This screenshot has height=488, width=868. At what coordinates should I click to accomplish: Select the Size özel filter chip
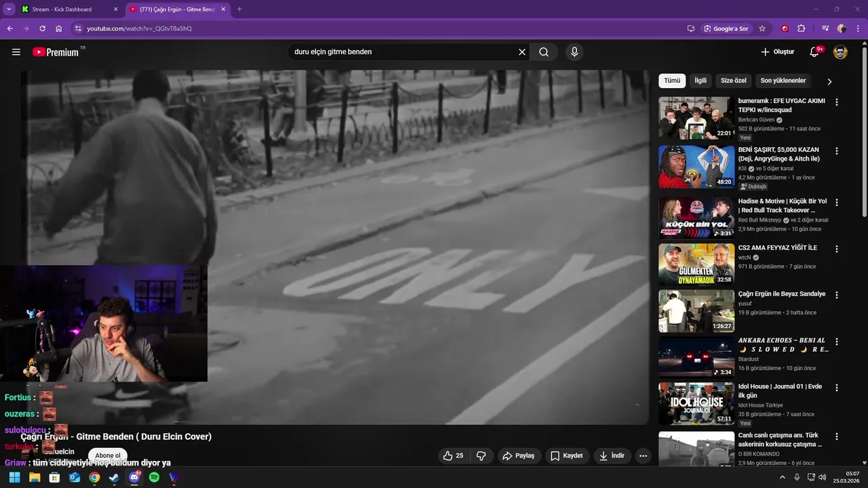pos(733,81)
